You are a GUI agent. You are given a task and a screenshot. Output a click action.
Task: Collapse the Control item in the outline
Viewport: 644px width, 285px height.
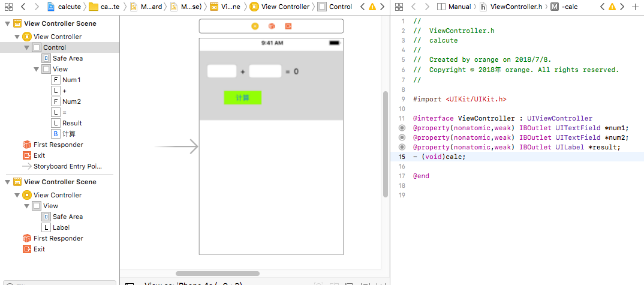pos(27,47)
